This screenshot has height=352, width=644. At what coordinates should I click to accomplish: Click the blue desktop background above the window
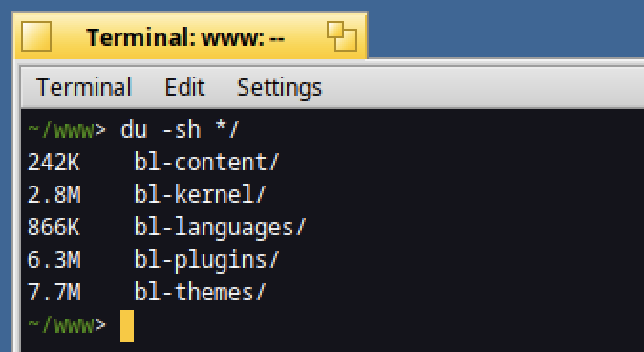505,29
